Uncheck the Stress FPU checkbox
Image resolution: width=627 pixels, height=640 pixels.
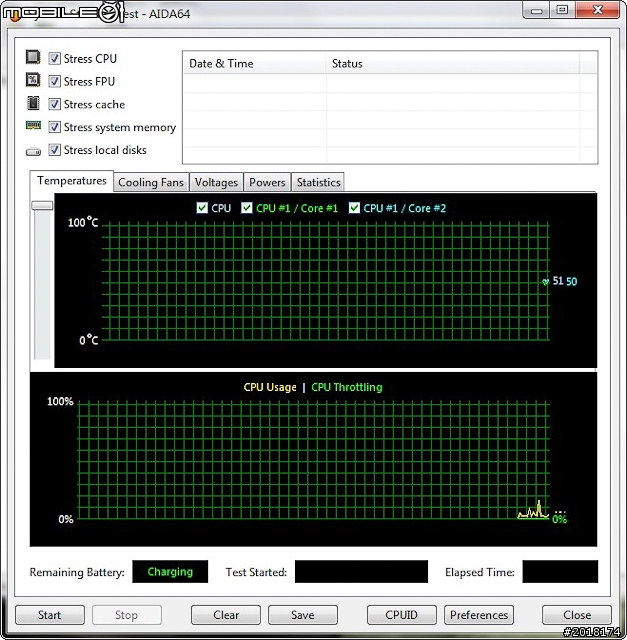click(54, 82)
